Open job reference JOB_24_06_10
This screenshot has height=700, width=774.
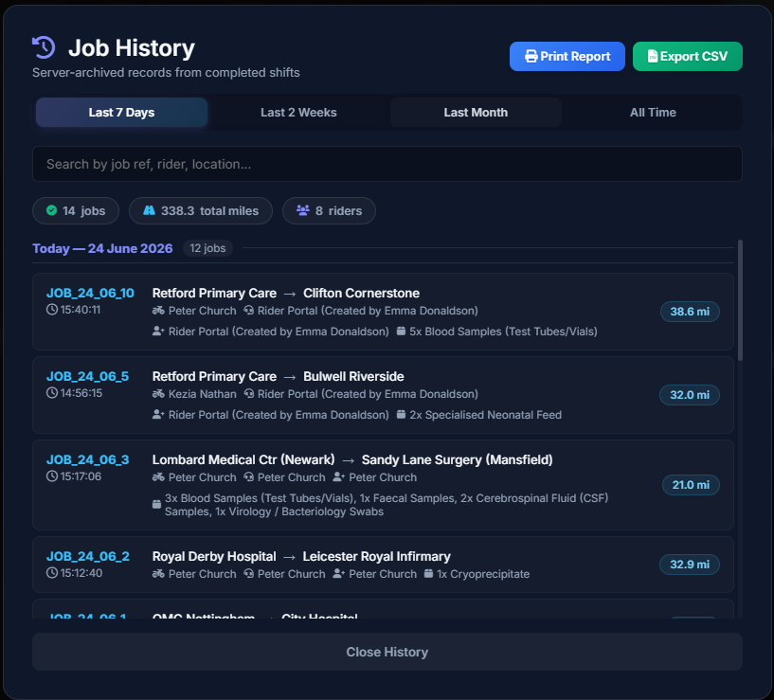click(x=90, y=293)
